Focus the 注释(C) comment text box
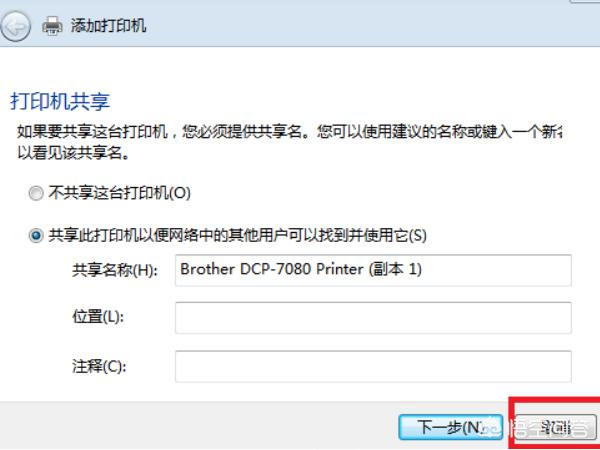This screenshot has width=600, height=450. tap(373, 366)
